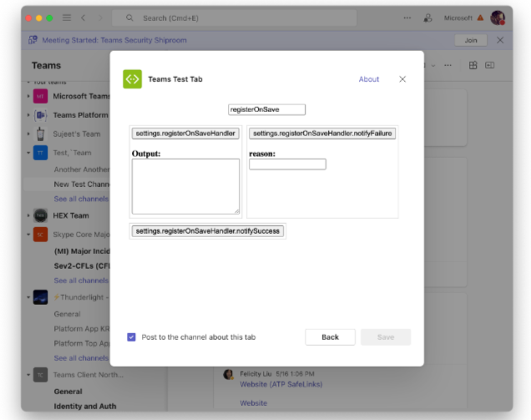Select the Platform App KR channel

point(82,329)
